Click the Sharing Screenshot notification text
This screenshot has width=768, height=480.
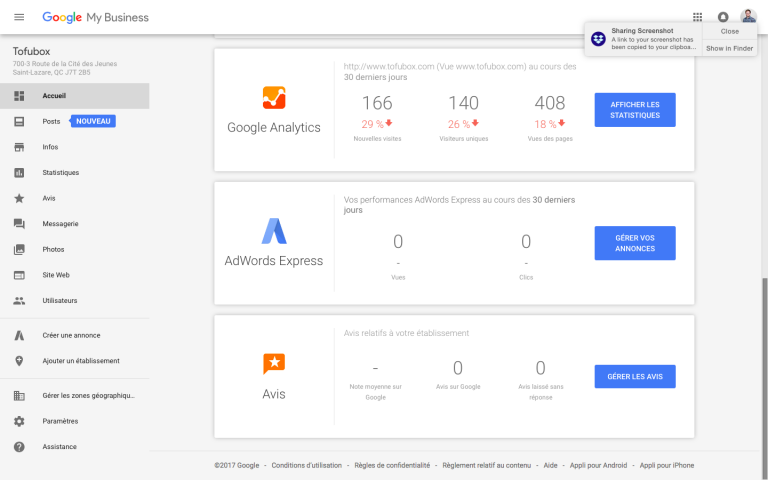coord(652,39)
